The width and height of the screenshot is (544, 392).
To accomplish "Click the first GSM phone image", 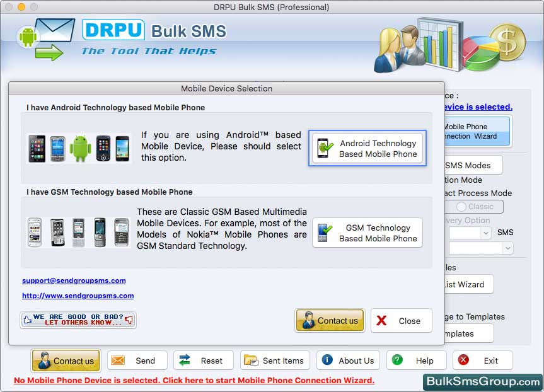I will pyautogui.click(x=35, y=233).
